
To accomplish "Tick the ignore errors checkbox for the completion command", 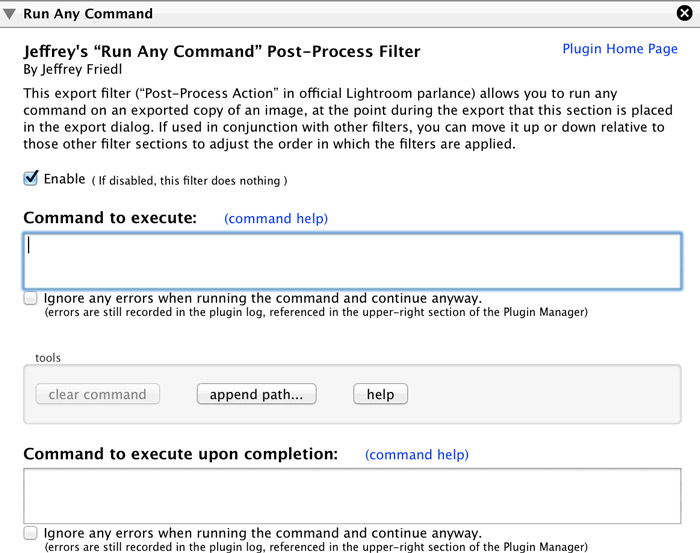I will click(x=30, y=533).
